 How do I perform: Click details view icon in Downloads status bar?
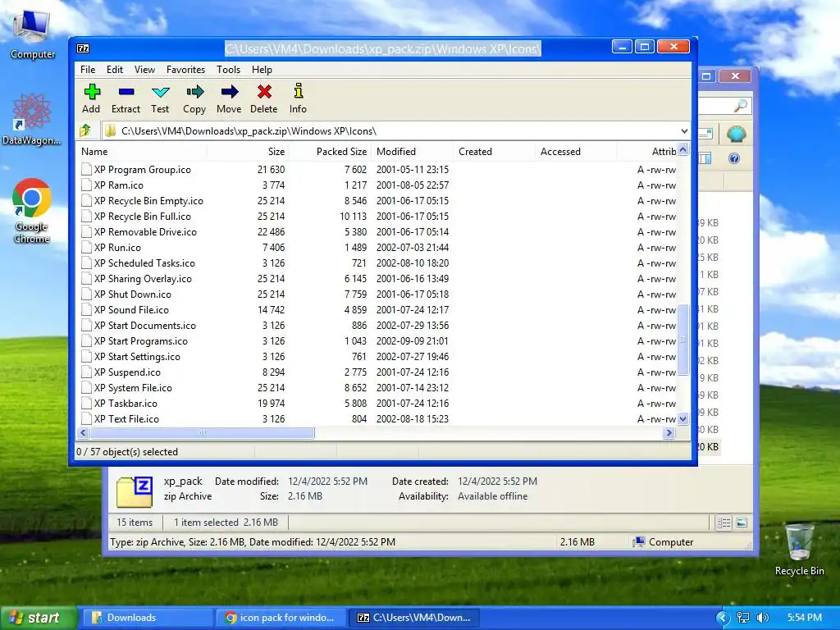(x=724, y=523)
